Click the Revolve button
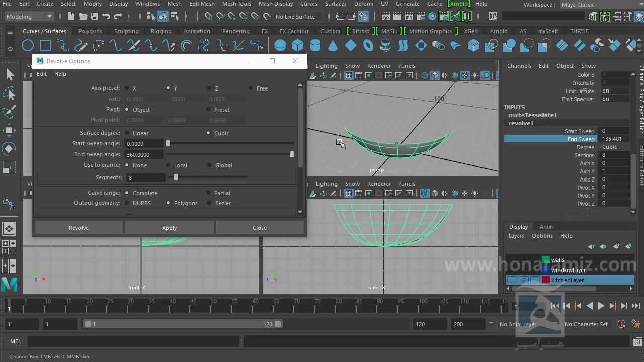The width and height of the screenshot is (644, 362). point(78,228)
